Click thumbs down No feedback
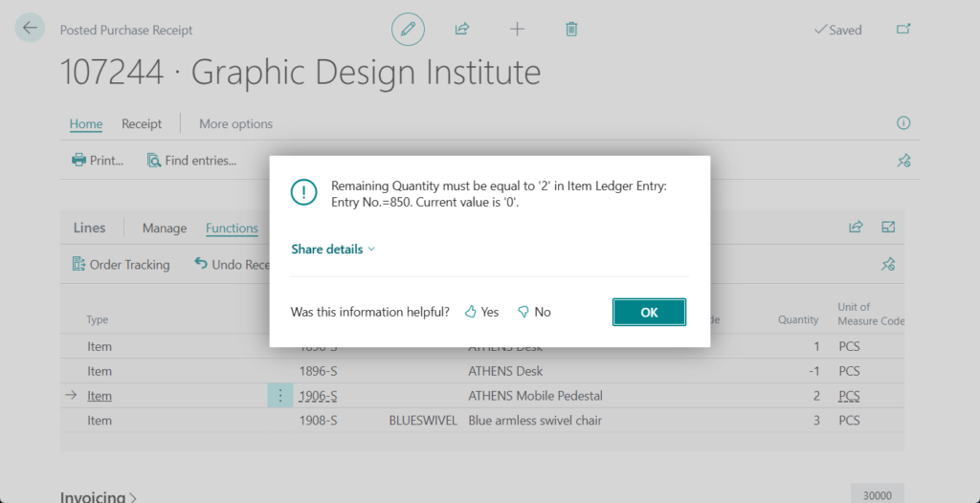The height and width of the screenshot is (503, 980). (x=534, y=312)
